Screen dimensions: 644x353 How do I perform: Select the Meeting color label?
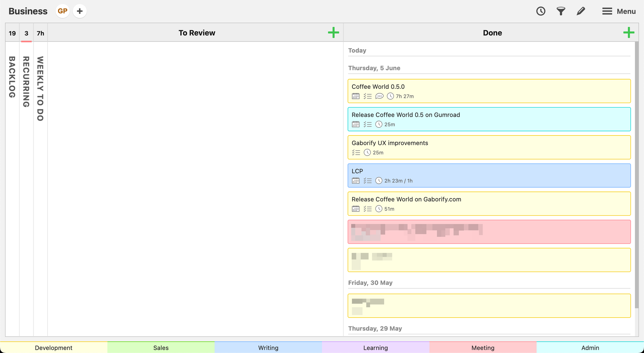click(483, 348)
